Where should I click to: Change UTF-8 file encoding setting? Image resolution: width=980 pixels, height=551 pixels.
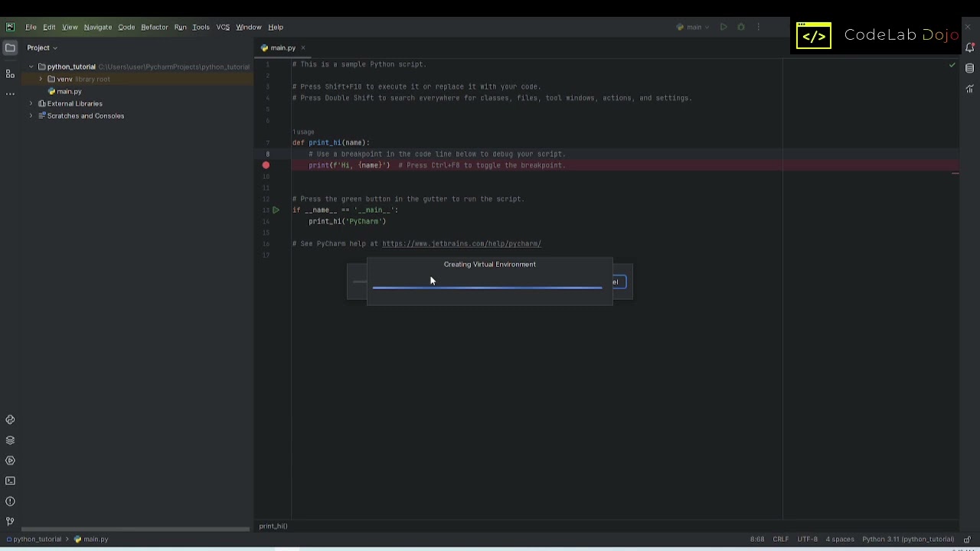point(807,539)
